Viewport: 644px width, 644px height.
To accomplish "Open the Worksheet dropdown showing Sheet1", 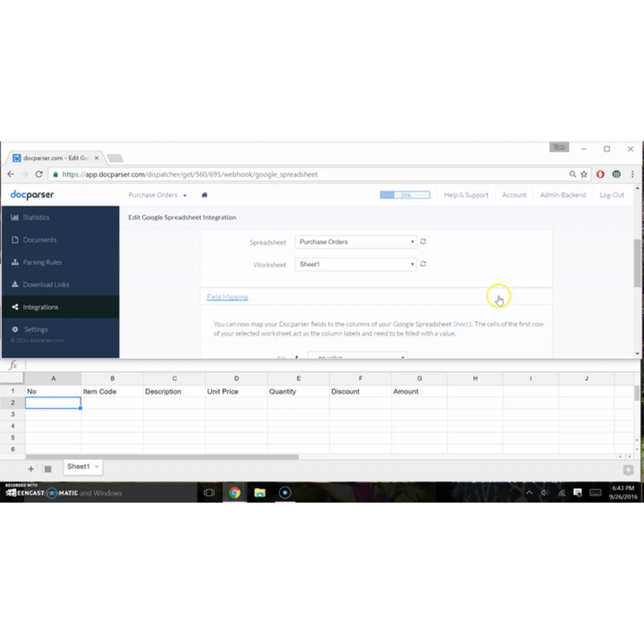I will [x=356, y=264].
